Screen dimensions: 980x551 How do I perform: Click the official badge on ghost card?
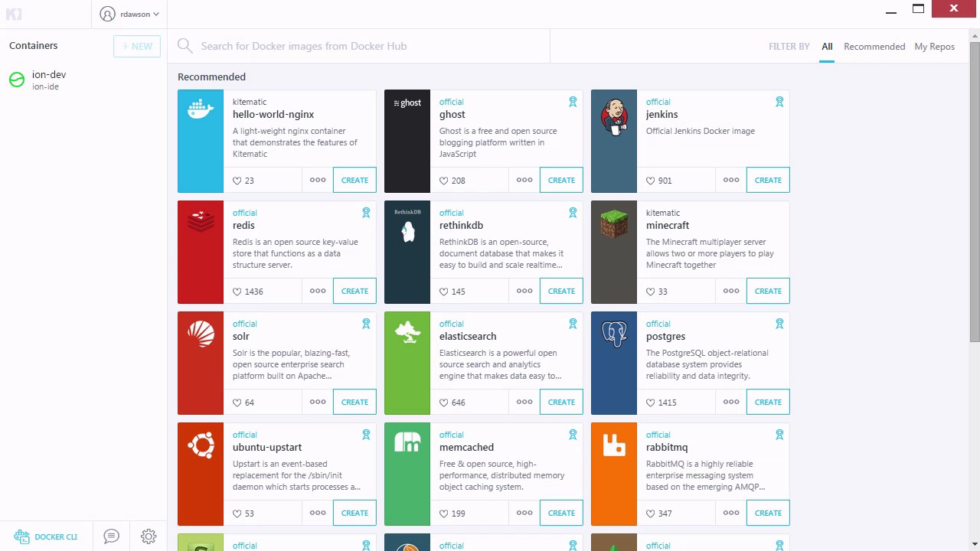click(573, 102)
